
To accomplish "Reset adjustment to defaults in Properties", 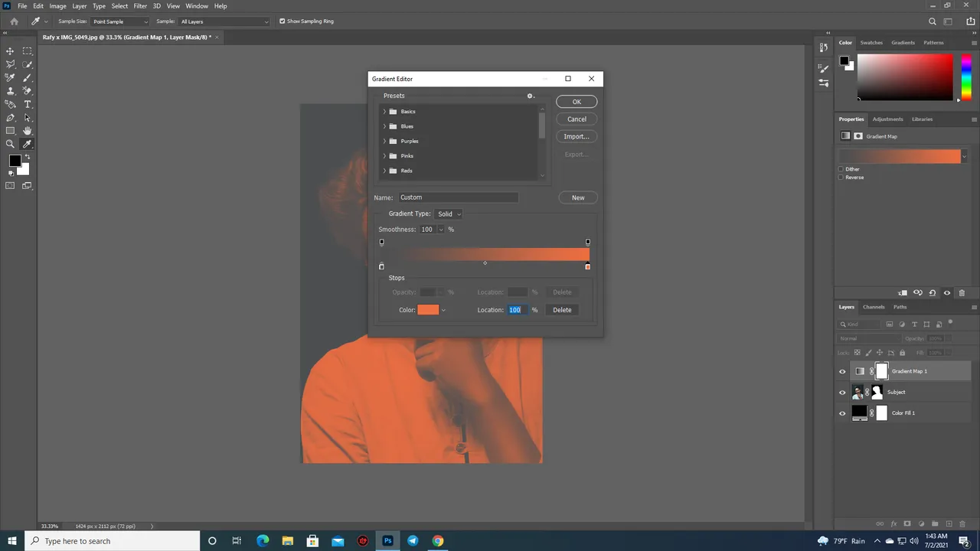I will 933,292.
